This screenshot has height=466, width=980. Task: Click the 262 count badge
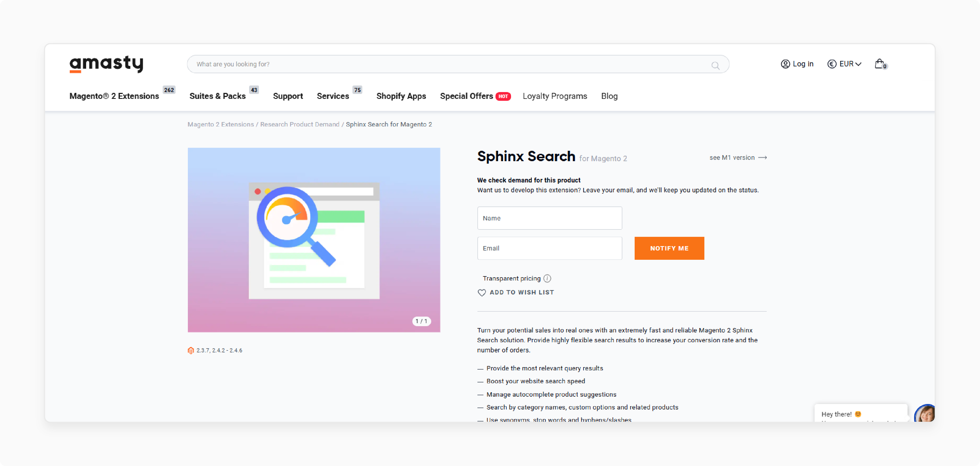tap(169, 90)
